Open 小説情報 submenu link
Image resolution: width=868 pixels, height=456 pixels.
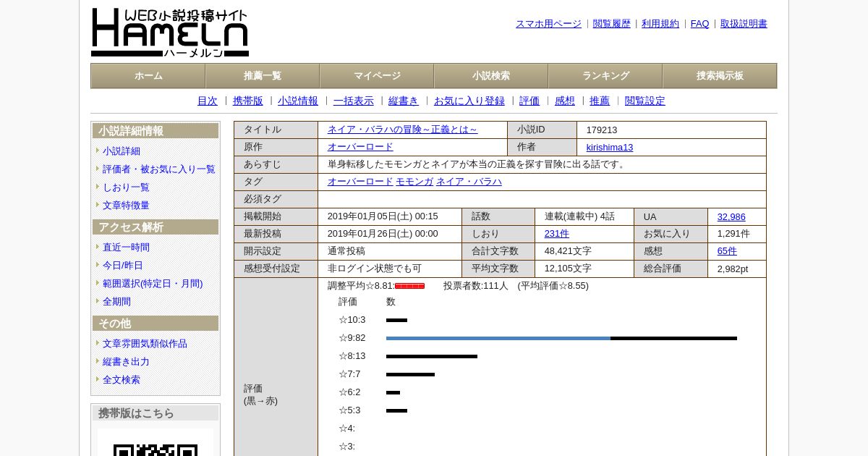298,101
